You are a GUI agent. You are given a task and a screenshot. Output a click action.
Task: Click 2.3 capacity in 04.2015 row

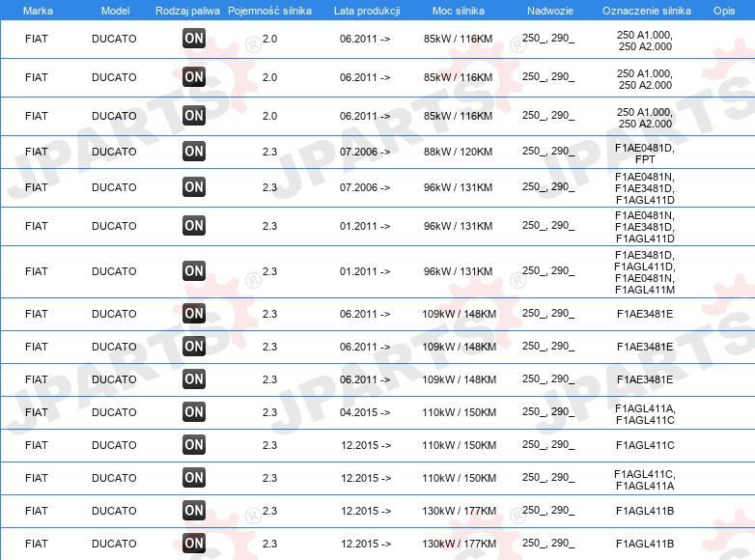pyautogui.click(x=269, y=412)
